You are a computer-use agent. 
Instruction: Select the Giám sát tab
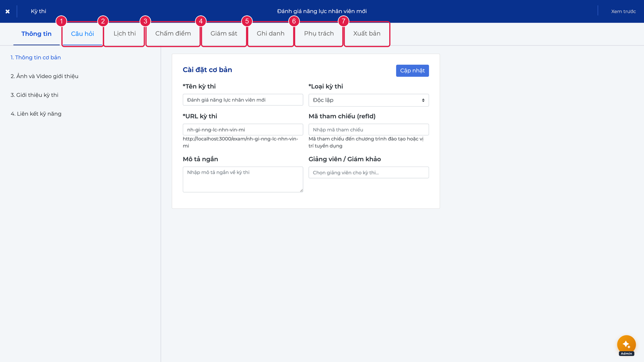pyautogui.click(x=224, y=34)
